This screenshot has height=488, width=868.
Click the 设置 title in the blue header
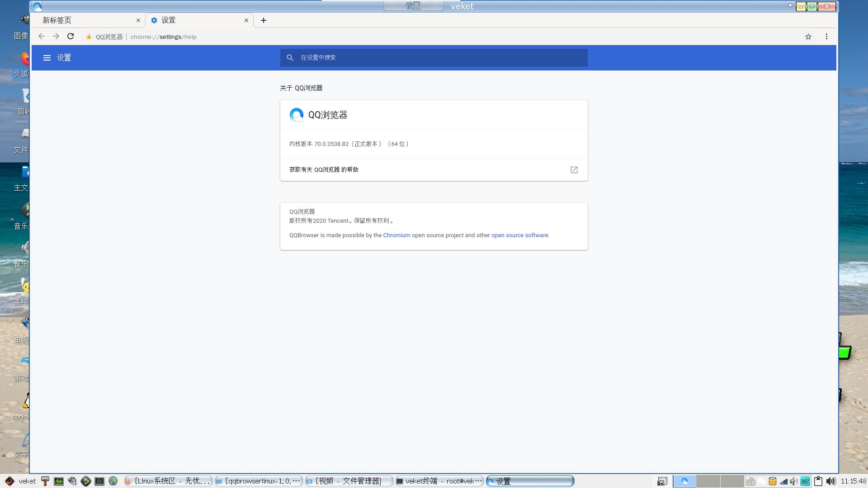64,58
